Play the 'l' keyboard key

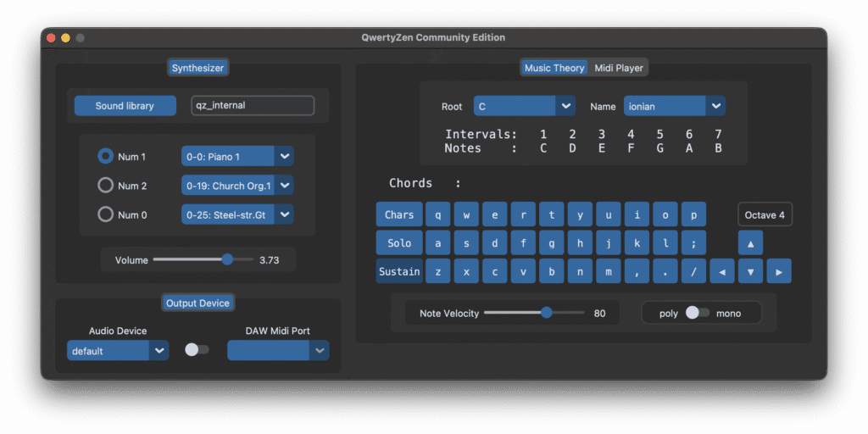click(x=665, y=243)
